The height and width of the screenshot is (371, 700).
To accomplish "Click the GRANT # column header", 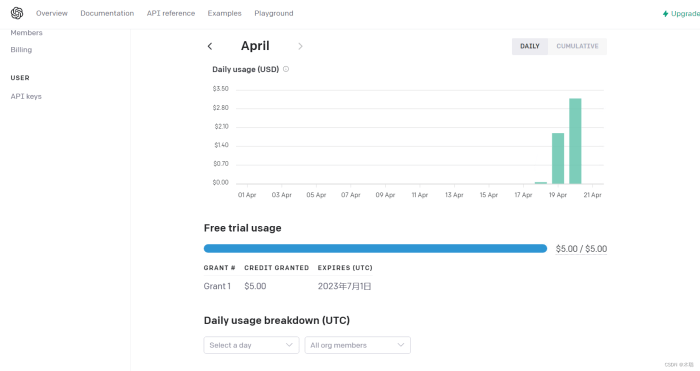I will 220,268.
